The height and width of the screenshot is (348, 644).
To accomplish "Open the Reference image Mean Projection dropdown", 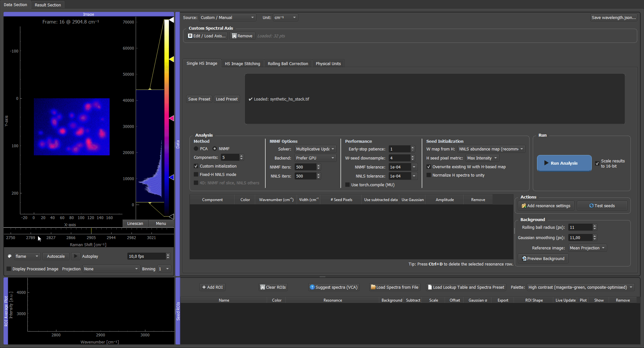I will [587, 248].
